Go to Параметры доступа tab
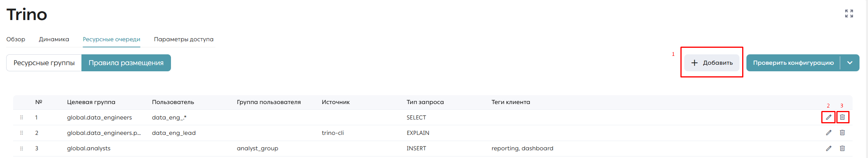The height and width of the screenshot is (158, 868). (x=184, y=39)
